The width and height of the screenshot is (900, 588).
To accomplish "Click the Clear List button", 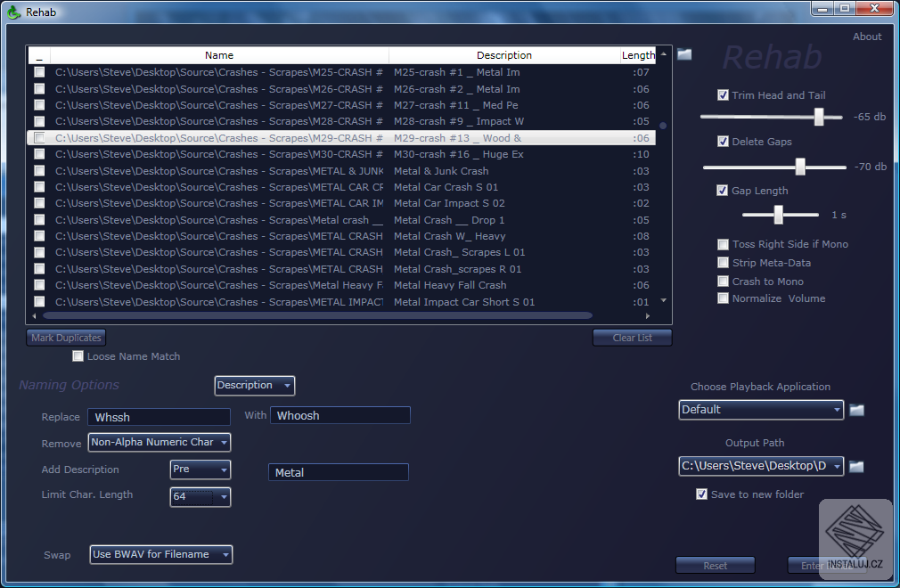I will click(632, 338).
